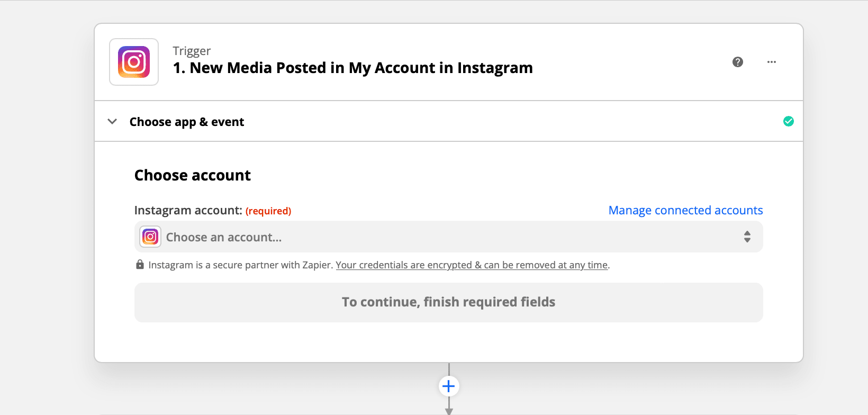Click the Instagram account: label
Image resolution: width=868 pixels, height=415 pixels.
pyautogui.click(x=188, y=210)
